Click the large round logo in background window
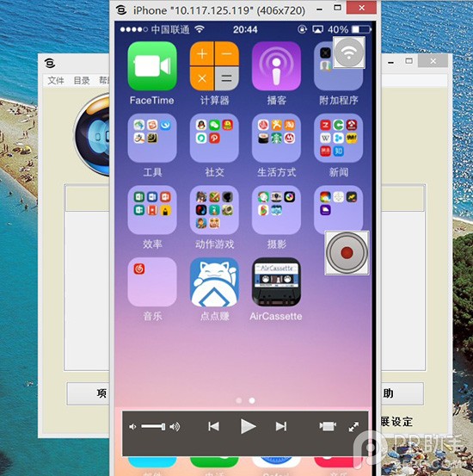 point(93,134)
